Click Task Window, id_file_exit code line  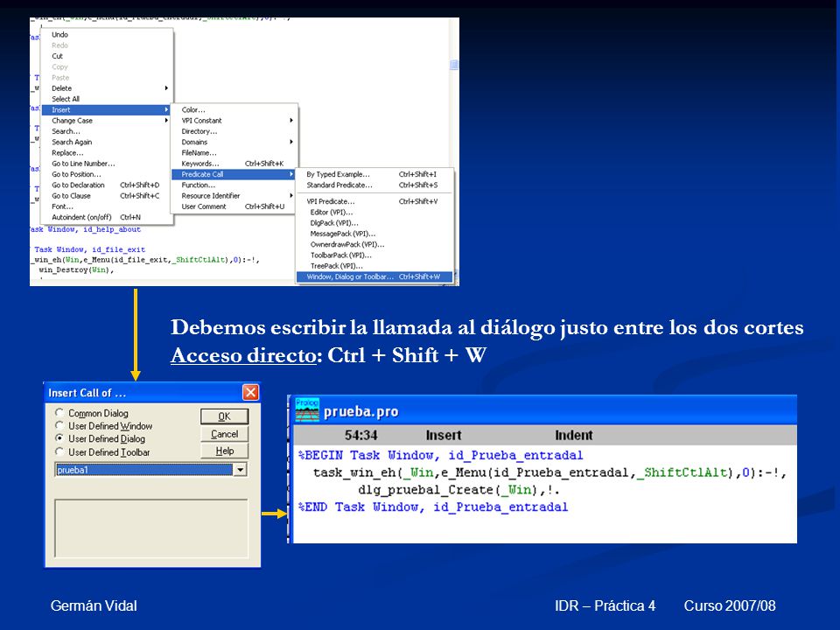tap(90, 249)
